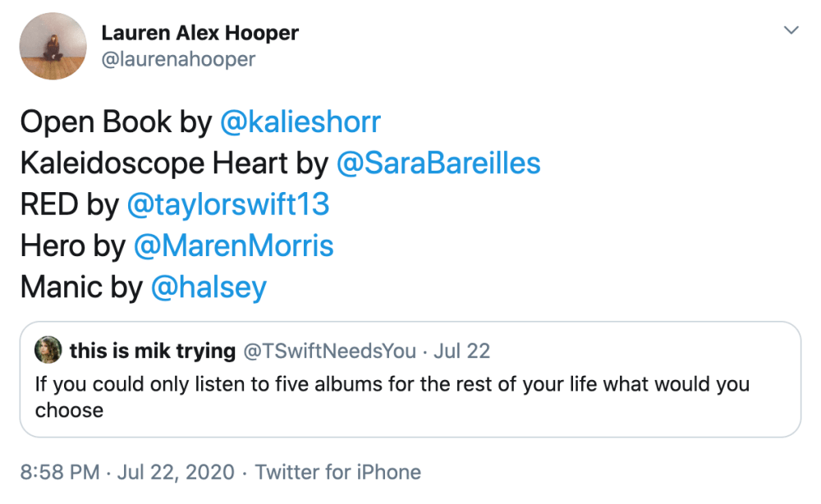Open the @halsey mention
821x504 pixels.
[209, 287]
